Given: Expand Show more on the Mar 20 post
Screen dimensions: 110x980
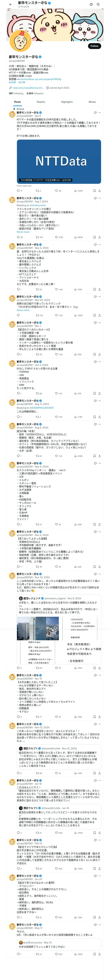Looking at the screenshot, I should coord(23,310).
